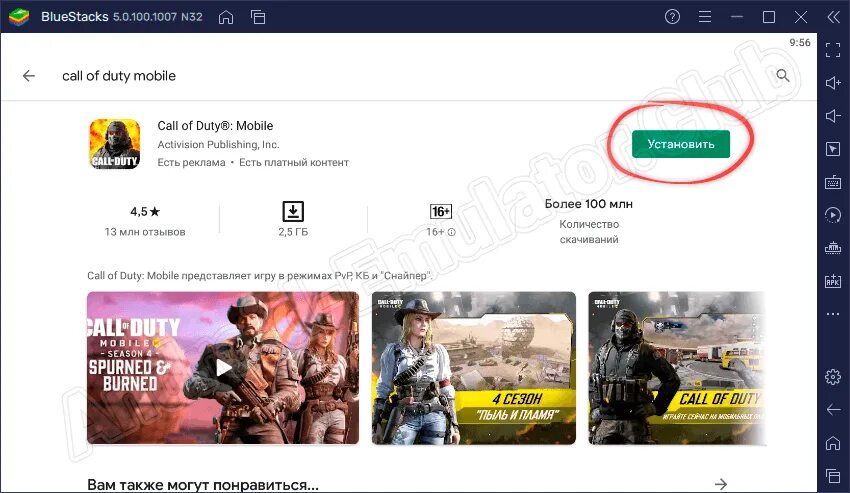This screenshot has height=493, width=850.
Task: Click 'Есть платный контент' label
Action: tap(294, 162)
